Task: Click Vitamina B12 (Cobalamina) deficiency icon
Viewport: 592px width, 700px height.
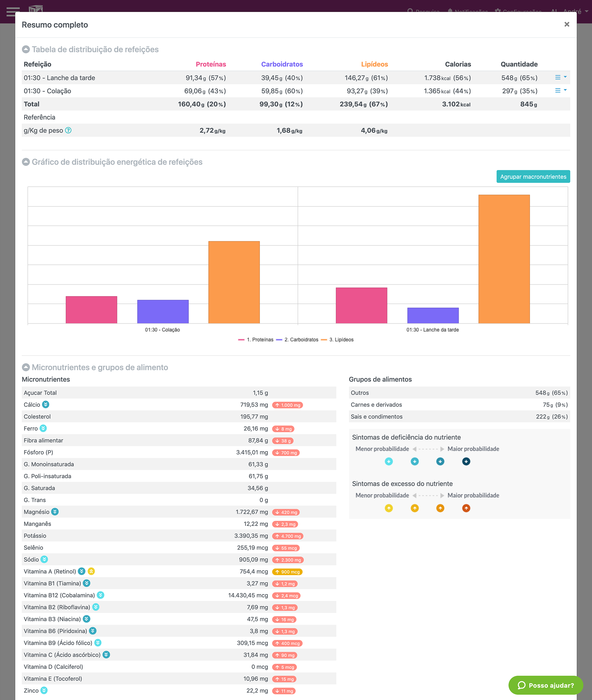Action: (100, 595)
